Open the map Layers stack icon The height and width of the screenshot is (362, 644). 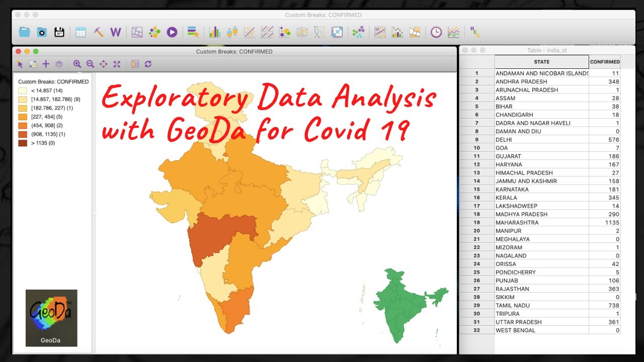tap(59, 64)
